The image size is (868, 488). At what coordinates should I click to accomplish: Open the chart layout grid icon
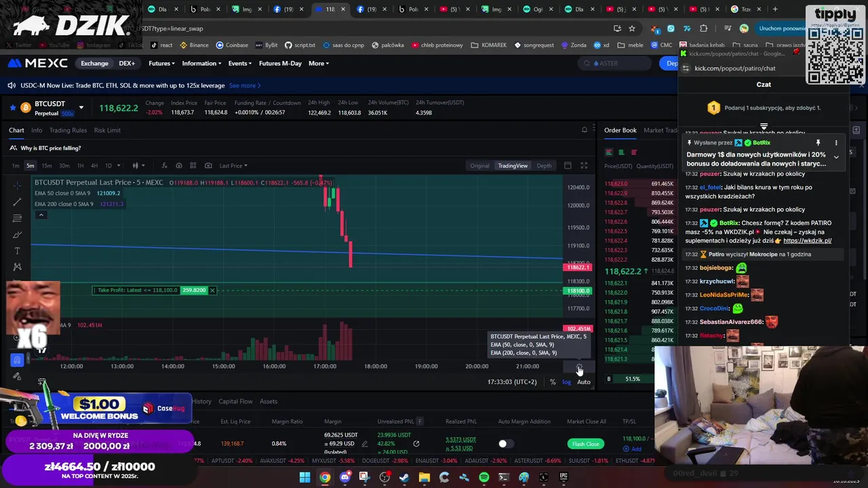click(x=193, y=165)
